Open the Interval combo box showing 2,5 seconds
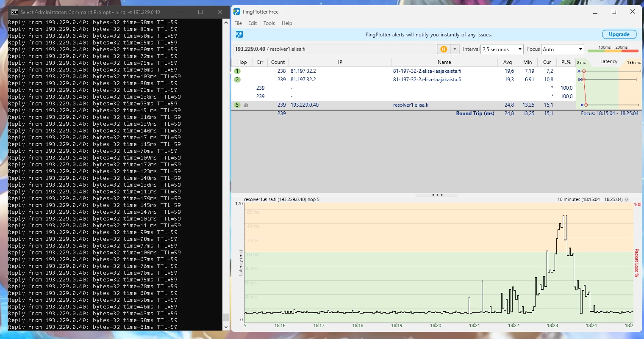Image resolution: width=644 pixels, height=339 pixels. (502, 49)
